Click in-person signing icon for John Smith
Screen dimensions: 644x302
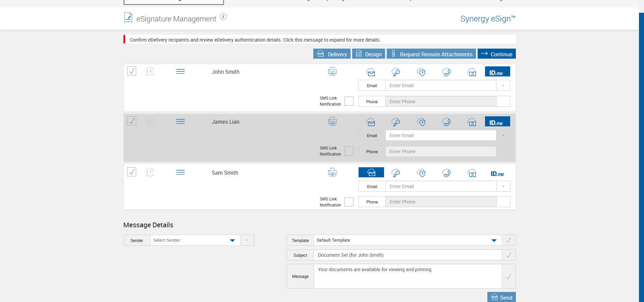tap(472, 72)
